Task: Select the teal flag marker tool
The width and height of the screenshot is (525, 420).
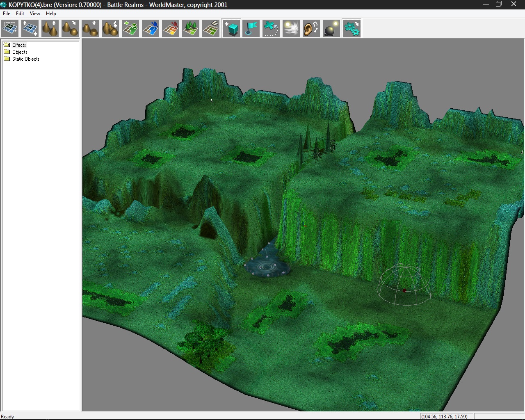Action: [x=251, y=29]
